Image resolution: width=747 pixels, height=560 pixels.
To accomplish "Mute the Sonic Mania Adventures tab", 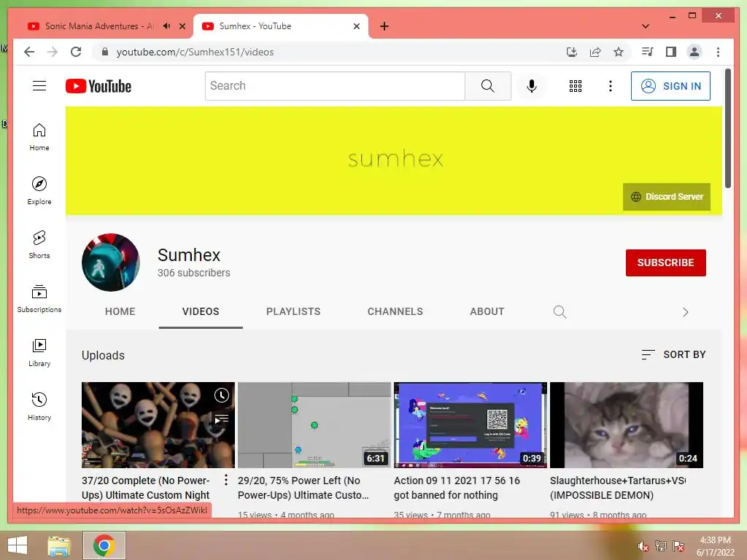I will tap(166, 26).
